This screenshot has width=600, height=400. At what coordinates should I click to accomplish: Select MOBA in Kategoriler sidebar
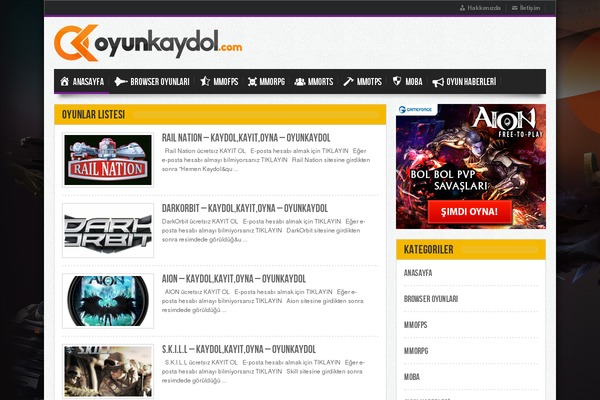[412, 377]
